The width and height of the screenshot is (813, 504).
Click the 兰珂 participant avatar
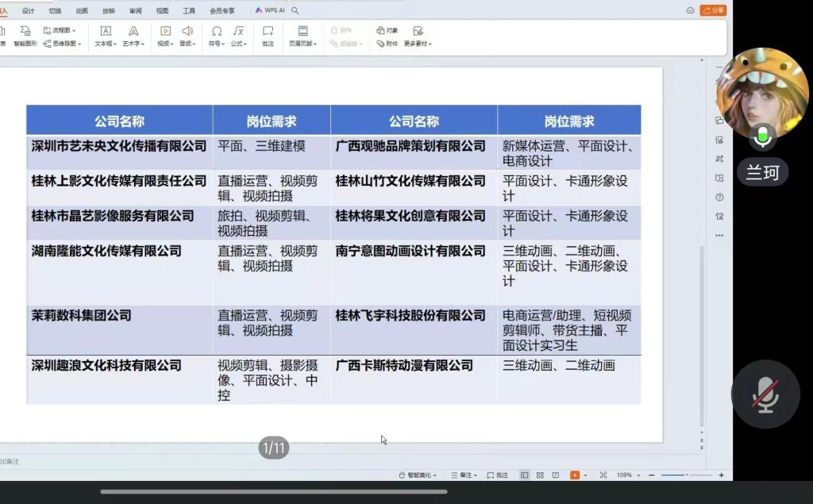click(x=762, y=94)
